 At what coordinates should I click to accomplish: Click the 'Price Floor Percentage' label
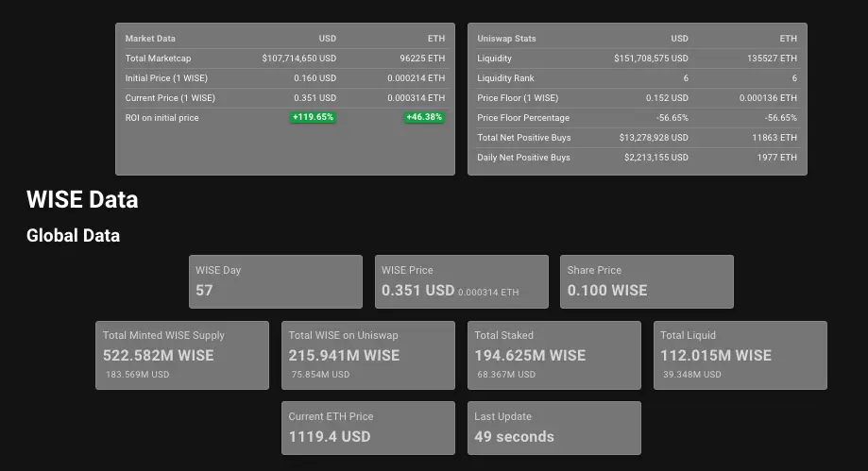523,118
